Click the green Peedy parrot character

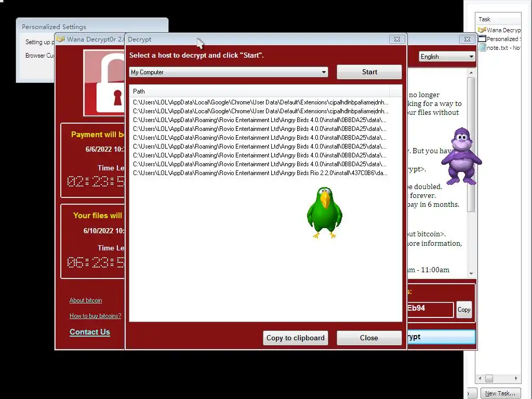tap(324, 212)
